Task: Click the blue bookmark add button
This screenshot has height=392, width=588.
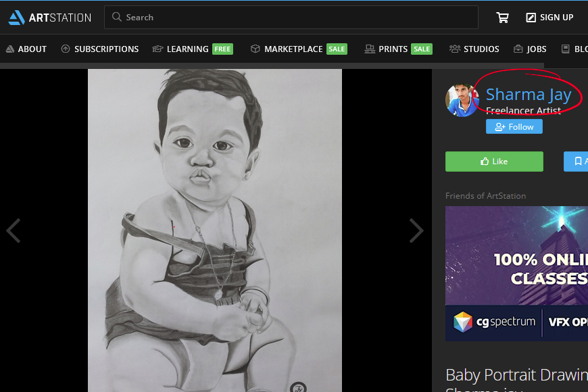Action: pyautogui.click(x=576, y=162)
